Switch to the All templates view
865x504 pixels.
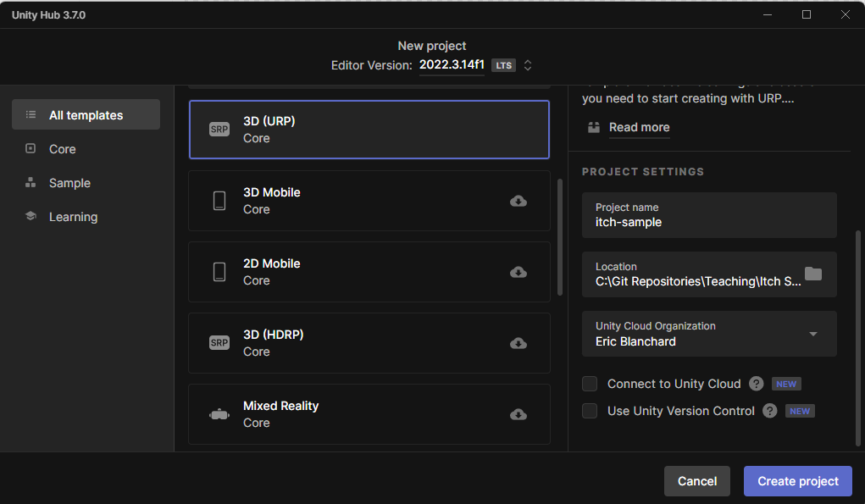click(x=85, y=114)
